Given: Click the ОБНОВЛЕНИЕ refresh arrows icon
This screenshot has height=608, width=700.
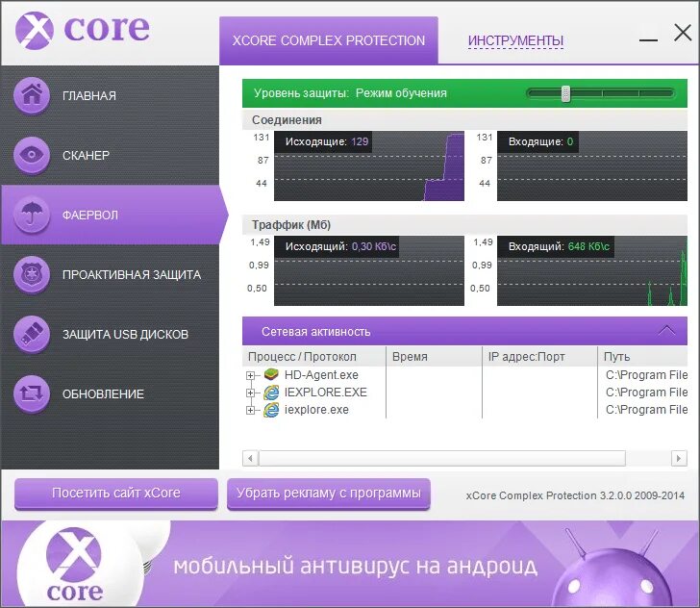Looking at the screenshot, I should click(x=31, y=393).
